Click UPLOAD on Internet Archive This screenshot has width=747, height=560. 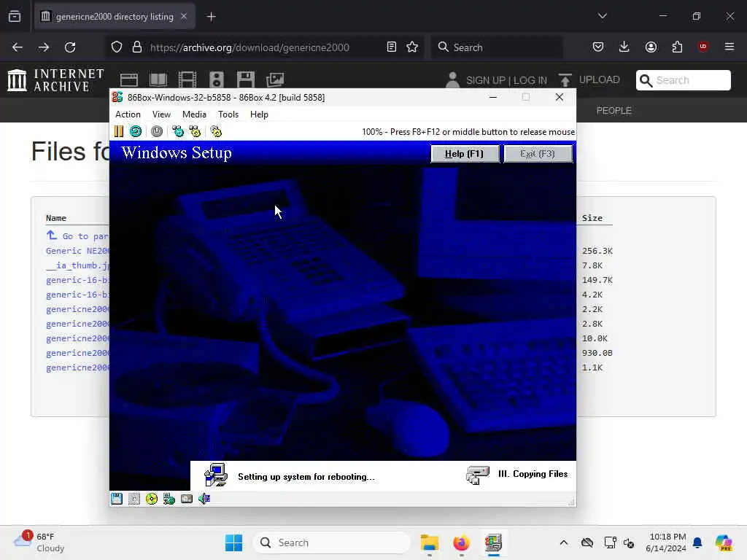[x=589, y=80]
